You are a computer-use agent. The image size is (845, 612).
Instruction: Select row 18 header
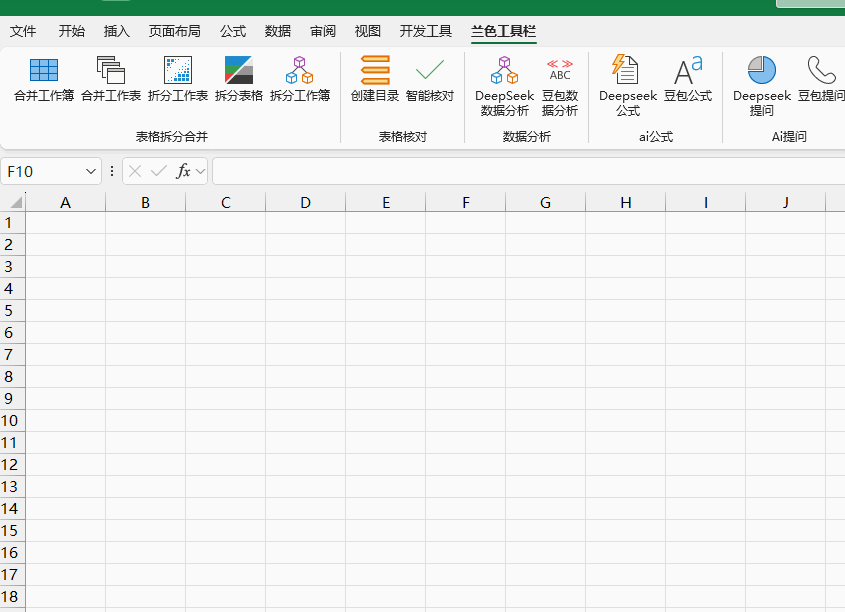[x=12, y=596]
